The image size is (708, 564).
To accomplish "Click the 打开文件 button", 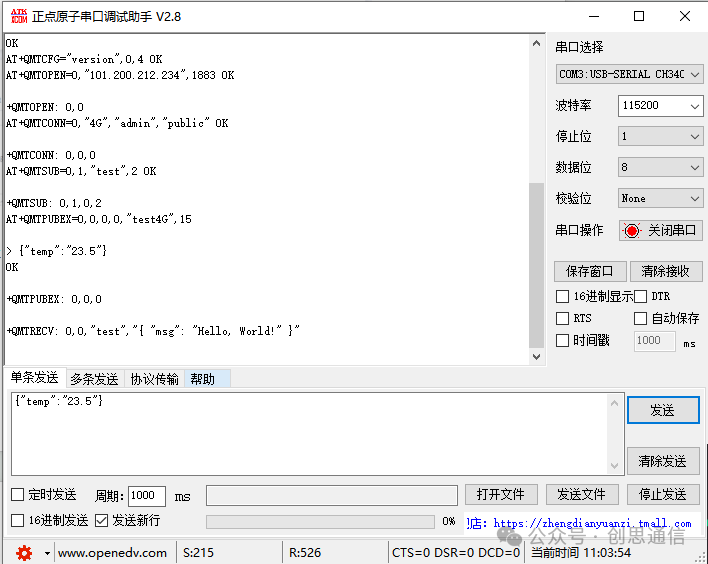I will point(501,494).
